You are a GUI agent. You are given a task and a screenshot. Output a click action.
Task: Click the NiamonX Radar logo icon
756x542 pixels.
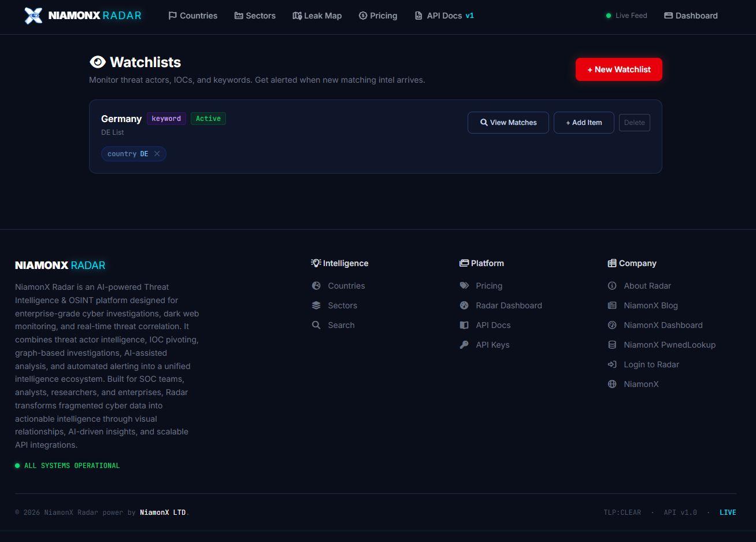(34, 16)
